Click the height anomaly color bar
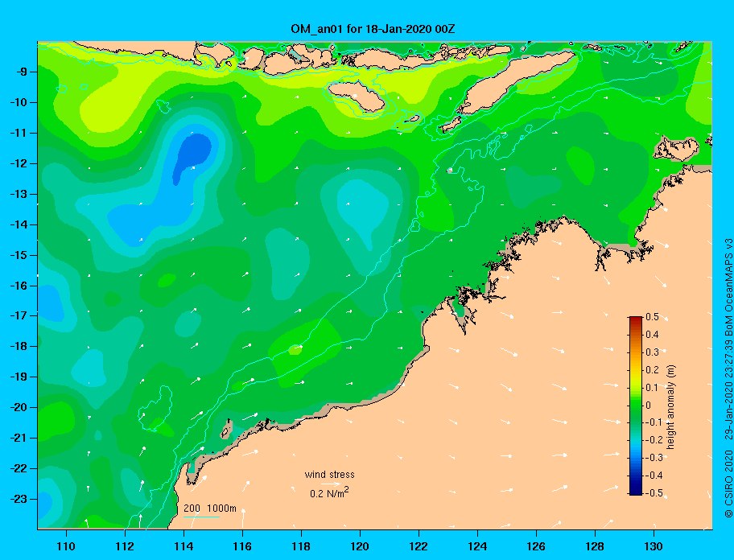Viewport: 734px width, 560px height. point(636,406)
